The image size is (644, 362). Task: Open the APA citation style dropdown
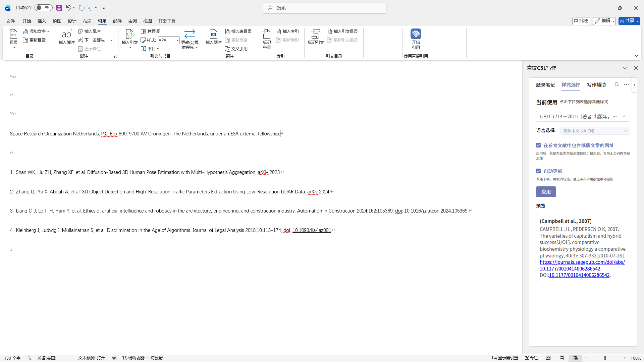pyautogui.click(x=177, y=40)
